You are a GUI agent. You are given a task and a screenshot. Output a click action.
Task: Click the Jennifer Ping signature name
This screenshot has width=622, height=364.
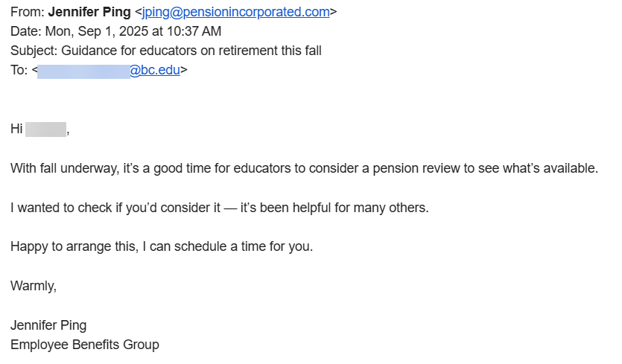tap(48, 325)
